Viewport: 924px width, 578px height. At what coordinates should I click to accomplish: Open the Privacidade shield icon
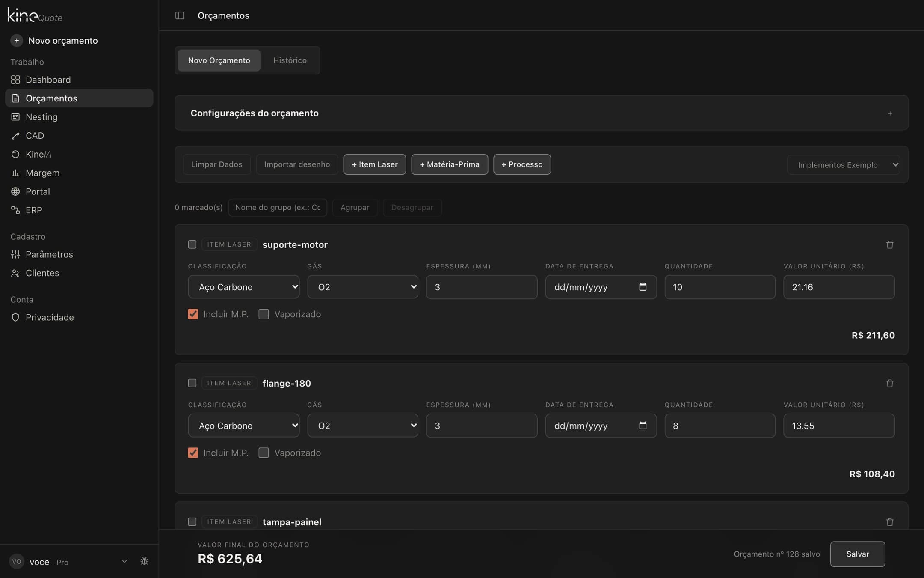pyautogui.click(x=15, y=317)
